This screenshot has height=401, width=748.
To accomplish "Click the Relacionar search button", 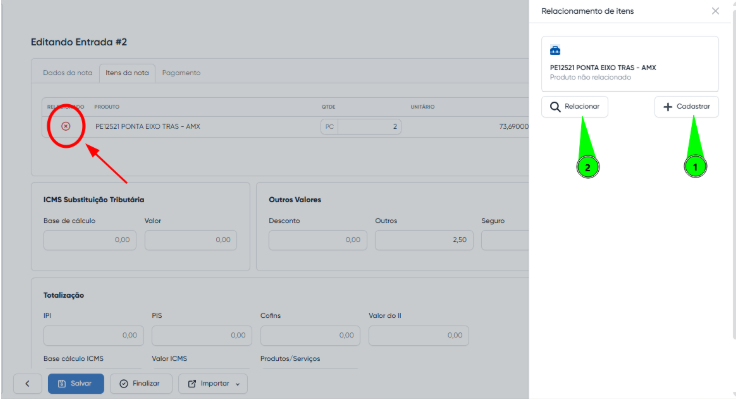I will pos(574,106).
